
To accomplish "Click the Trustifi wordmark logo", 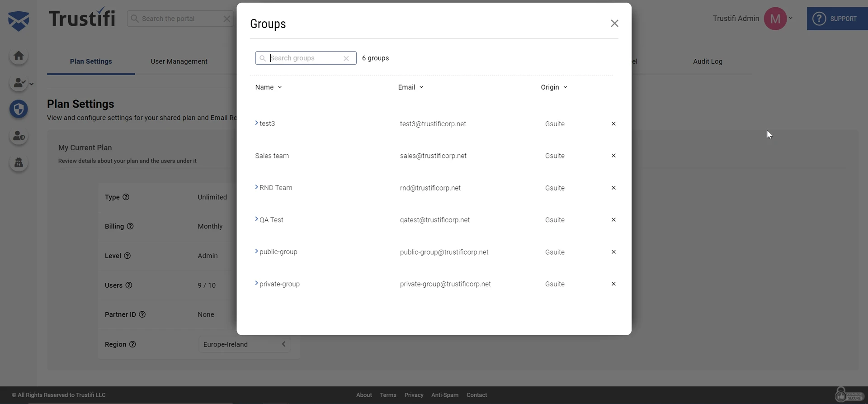I will (82, 18).
